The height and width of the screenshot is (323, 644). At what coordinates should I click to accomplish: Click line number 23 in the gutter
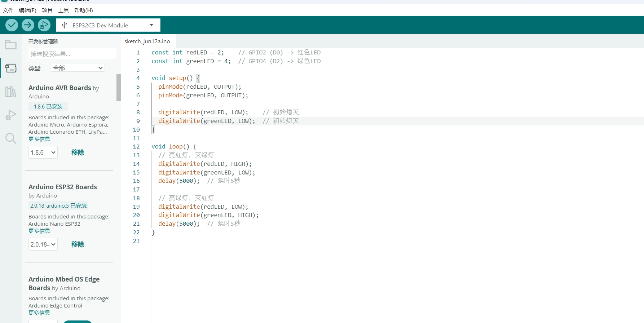[x=136, y=241]
